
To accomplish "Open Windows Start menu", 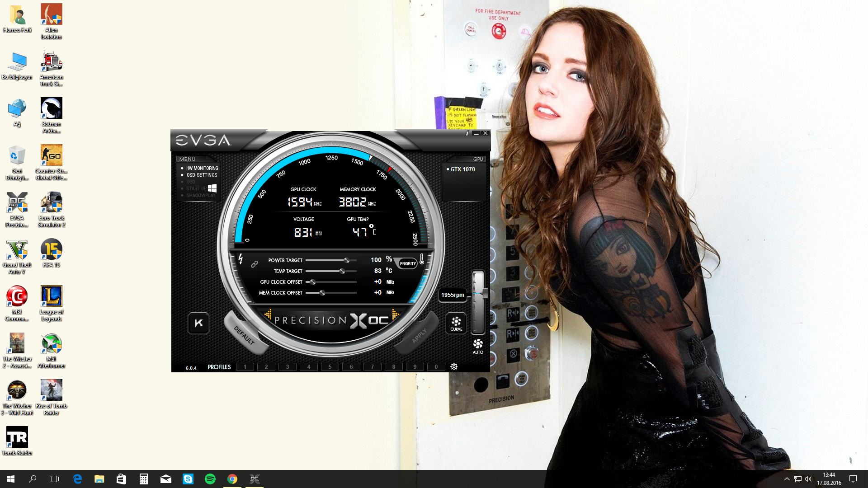I will pyautogui.click(x=11, y=479).
